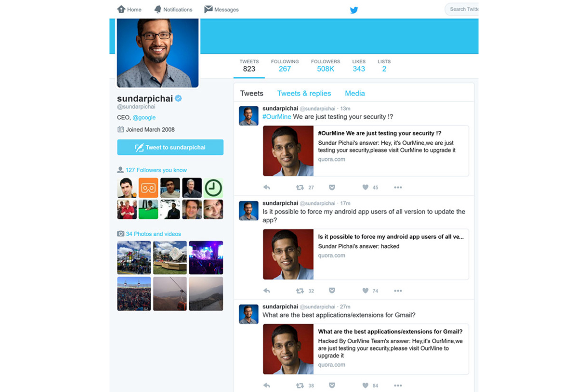The image size is (588, 392).
Task: Focus the Search Twitter field
Action: coord(462,9)
